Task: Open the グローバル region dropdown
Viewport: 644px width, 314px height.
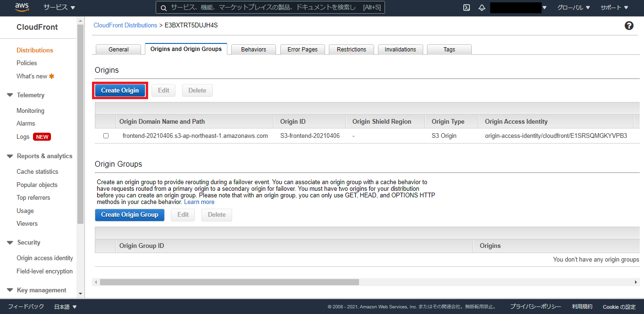Action: pos(573,8)
